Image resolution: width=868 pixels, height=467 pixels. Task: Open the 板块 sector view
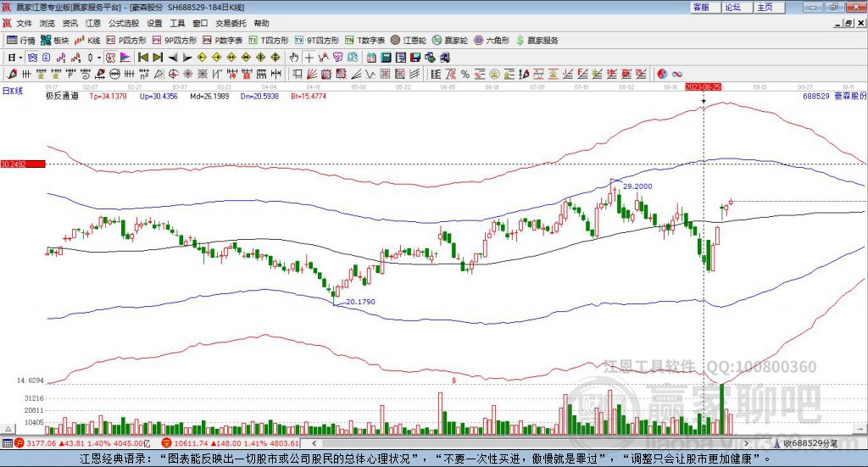[55, 41]
